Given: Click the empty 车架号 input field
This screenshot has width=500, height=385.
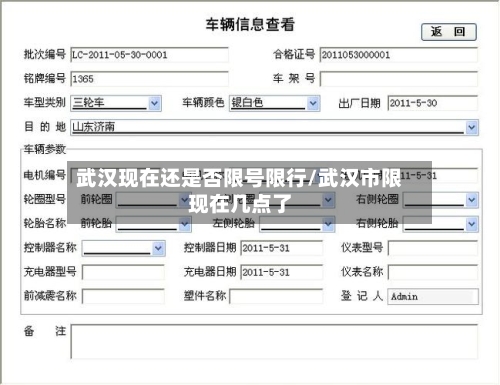Looking at the screenshot, I should pos(399,79).
